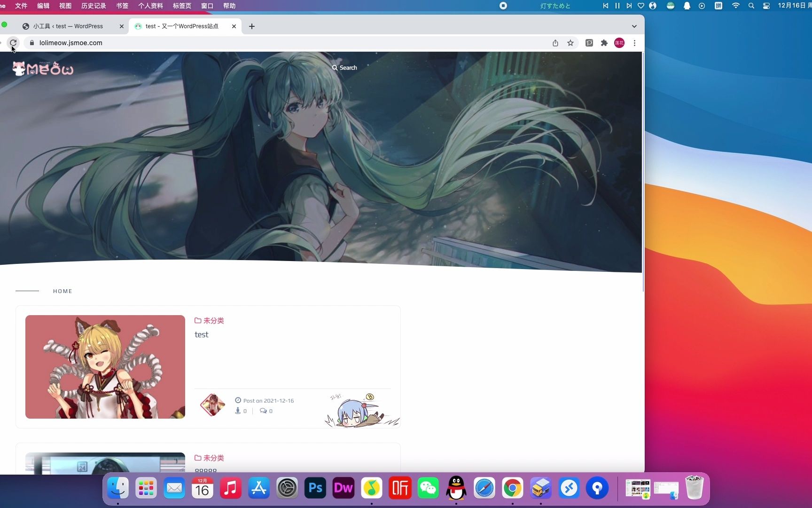Click the author avatar on the test post

(x=212, y=405)
